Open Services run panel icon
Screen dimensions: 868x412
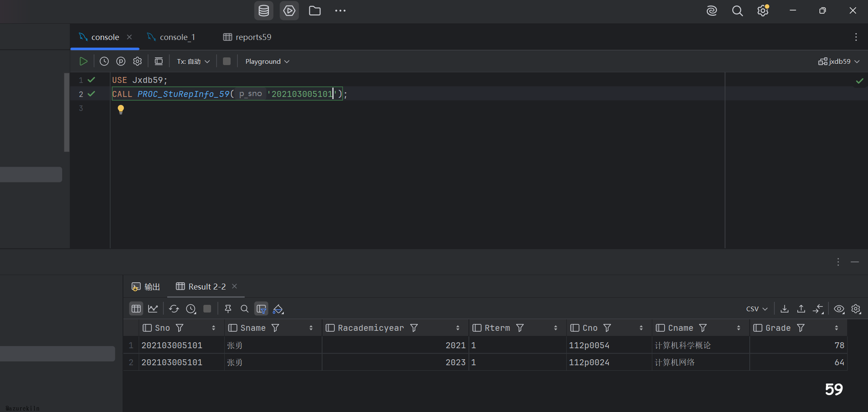[289, 11]
